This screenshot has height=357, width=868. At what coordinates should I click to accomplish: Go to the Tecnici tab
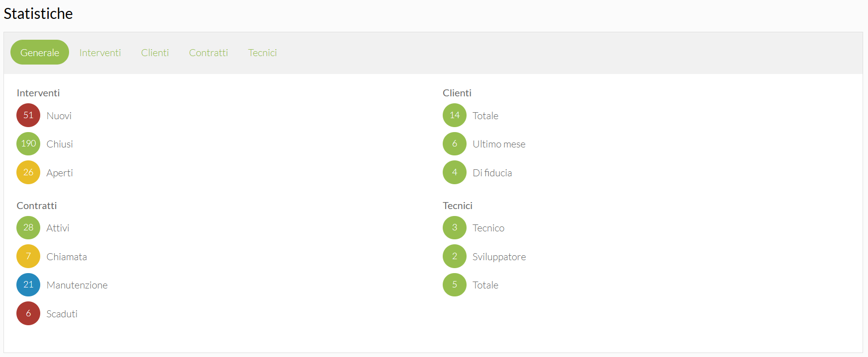coord(262,53)
